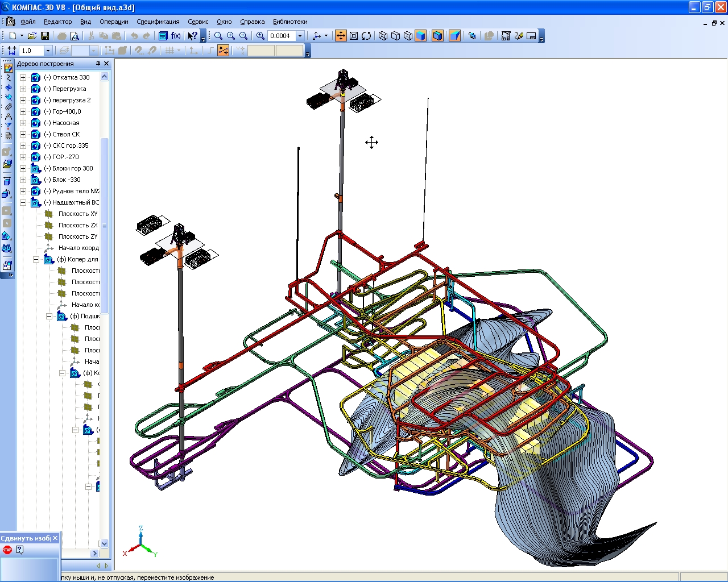Open the variables f(x) button
The height and width of the screenshot is (582, 728).
(176, 36)
